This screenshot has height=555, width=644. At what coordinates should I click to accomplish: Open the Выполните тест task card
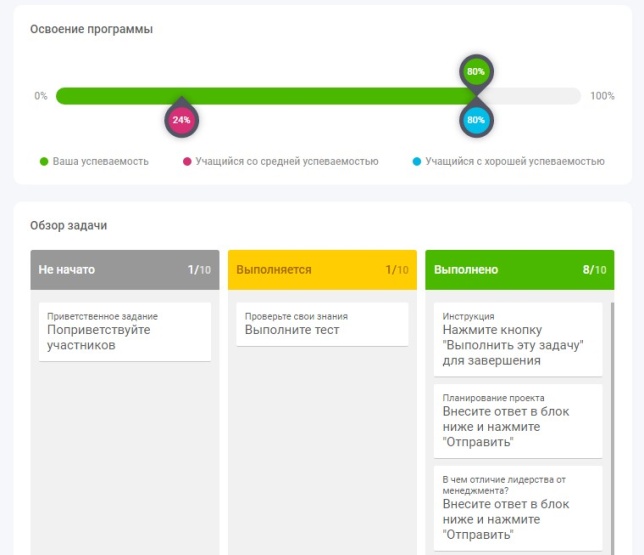point(322,324)
